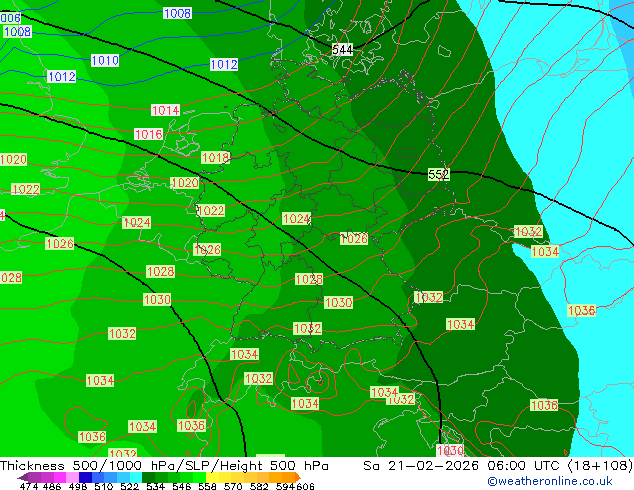Click the blue 1010 isobar label

[x=105, y=61]
